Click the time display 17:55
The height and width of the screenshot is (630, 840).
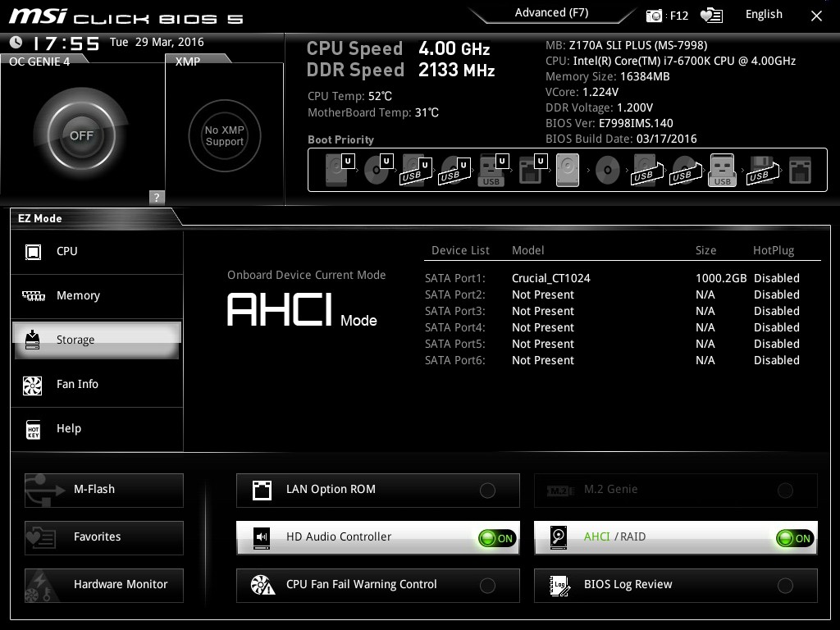pos(66,43)
